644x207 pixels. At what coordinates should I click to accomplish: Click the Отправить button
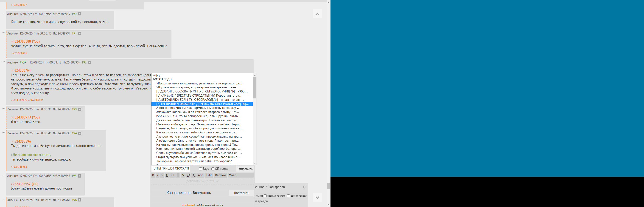point(245,169)
